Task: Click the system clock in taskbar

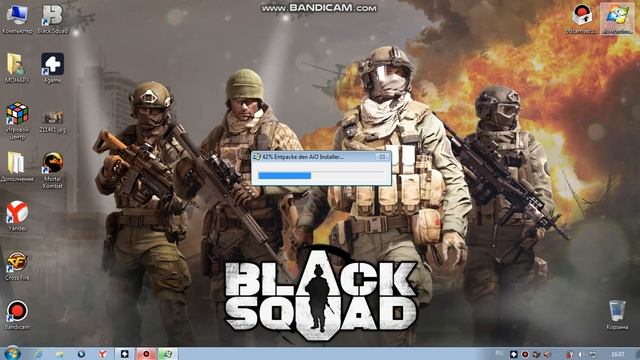Action: tap(618, 354)
